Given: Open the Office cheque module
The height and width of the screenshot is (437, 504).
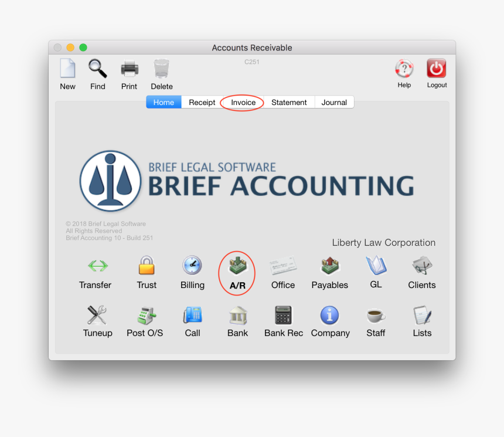Looking at the screenshot, I should (283, 266).
